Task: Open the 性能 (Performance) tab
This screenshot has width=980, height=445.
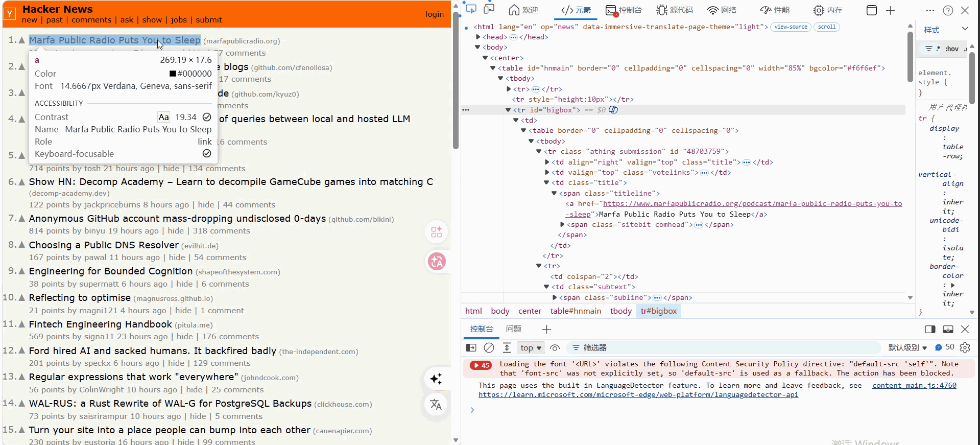Action: tap(775, 10)
